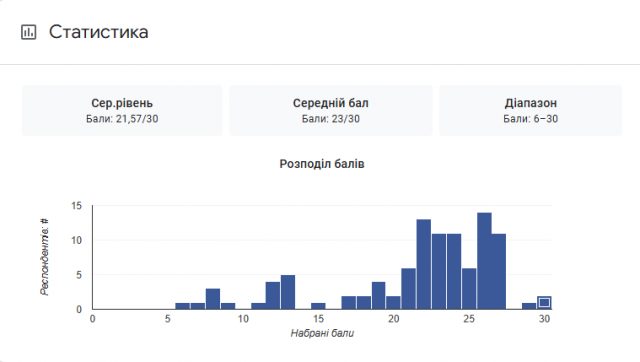Select the Діапазон score card
This screenshot has width=640, height=362.
point(531,111)
